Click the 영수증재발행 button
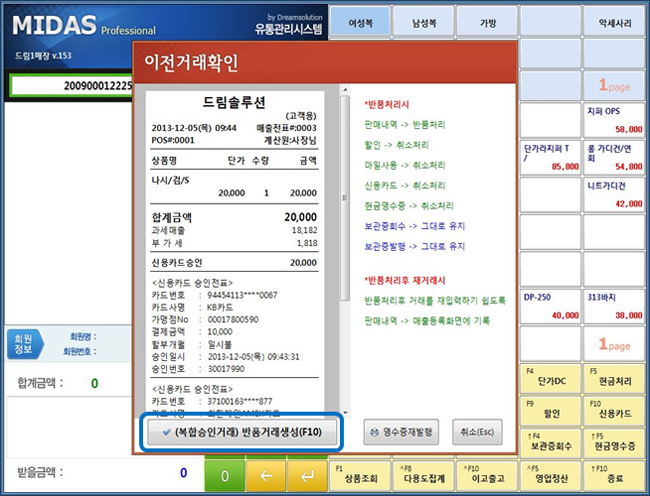Screen dimensions: 650x496 (x=401, y=432)
